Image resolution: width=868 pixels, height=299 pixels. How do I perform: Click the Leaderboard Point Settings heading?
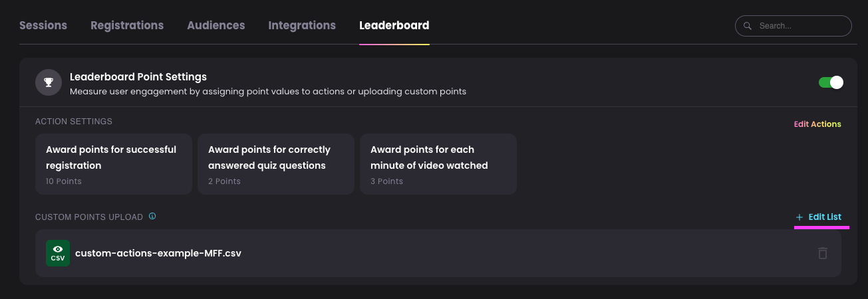[x=138, y=77]
